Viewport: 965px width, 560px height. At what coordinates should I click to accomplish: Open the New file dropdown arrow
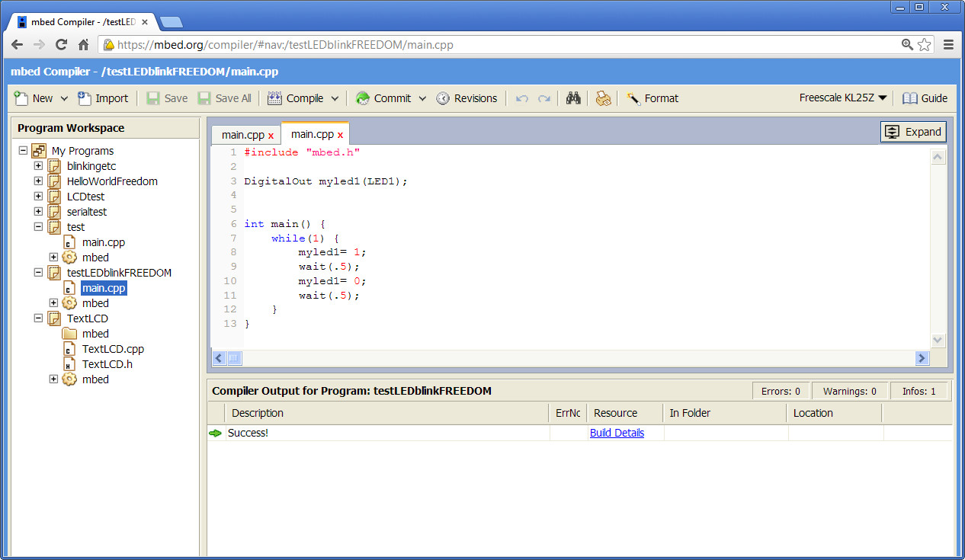click(x=64, y=98)
